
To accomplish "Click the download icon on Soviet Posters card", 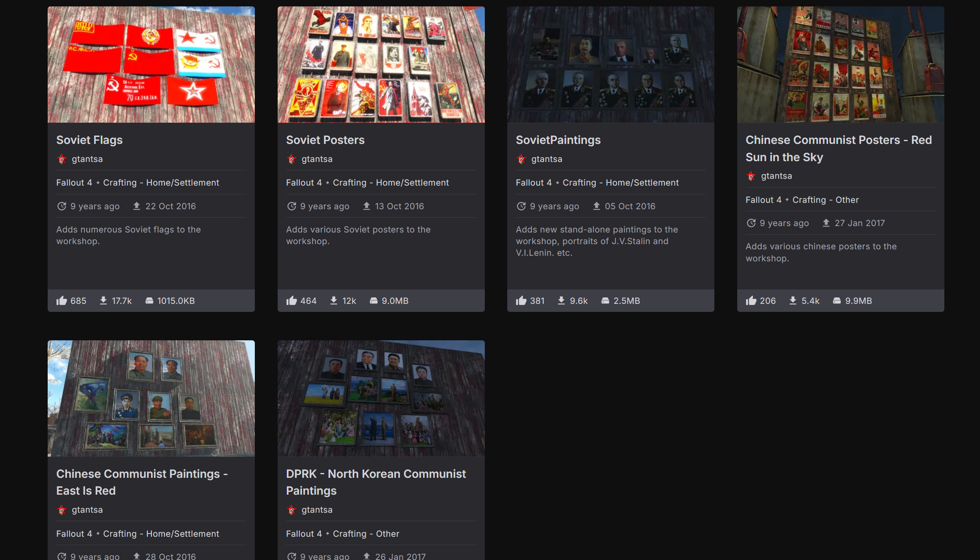I will coord(333,301).
